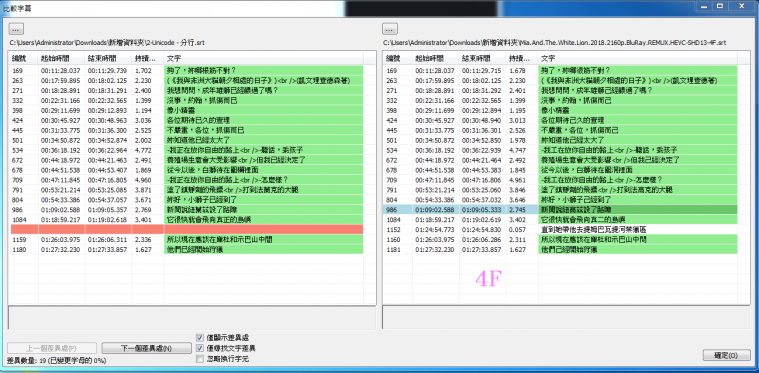Select right row 791 with duration 3.846

coord(561,190)
